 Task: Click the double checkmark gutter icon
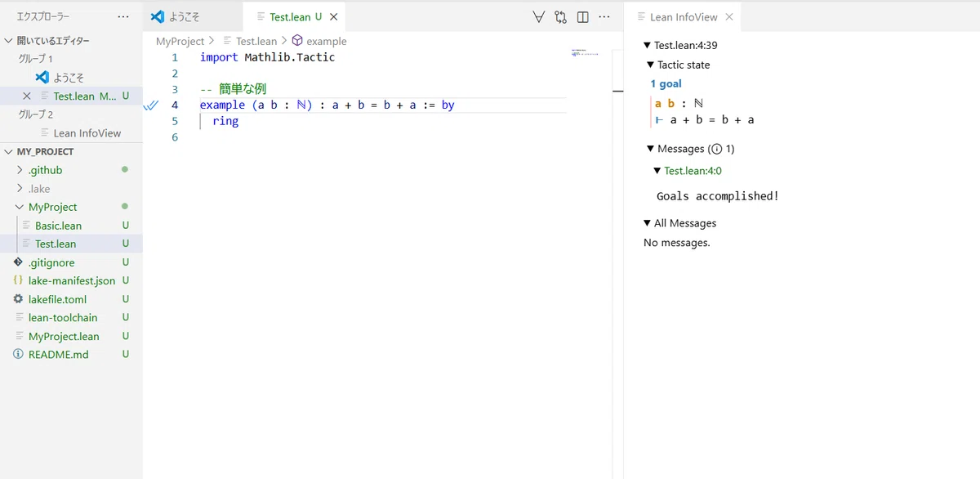click(150, 105)
